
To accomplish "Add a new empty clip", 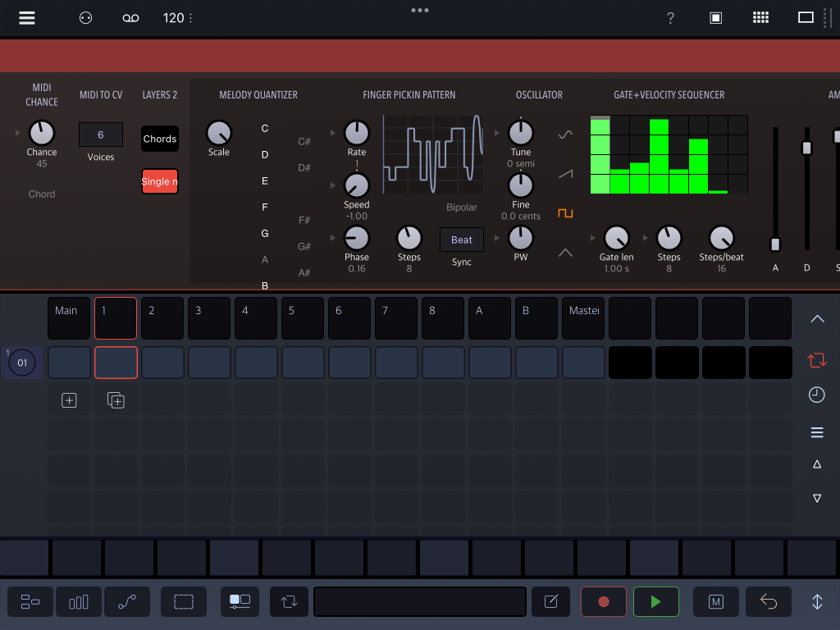I will tap(69, 400).
